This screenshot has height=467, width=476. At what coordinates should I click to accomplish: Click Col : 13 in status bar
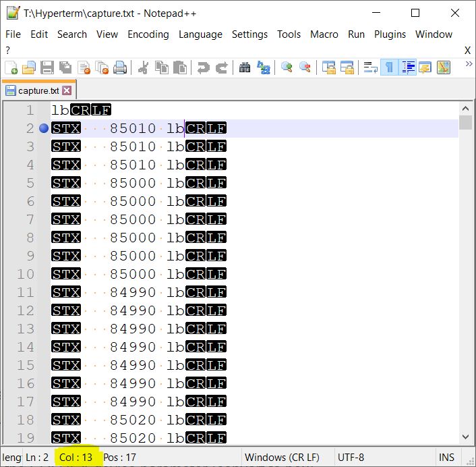pos(76,458)
